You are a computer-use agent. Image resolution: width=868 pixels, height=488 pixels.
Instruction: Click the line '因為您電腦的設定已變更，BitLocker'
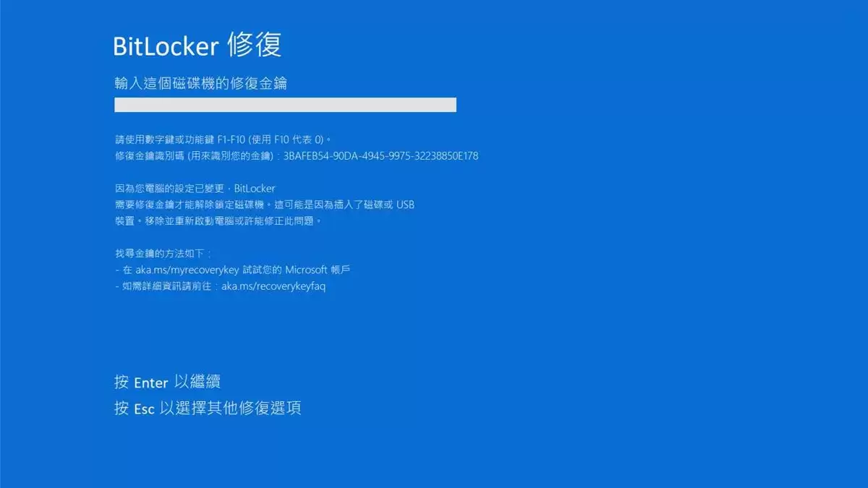coord(195,188)
